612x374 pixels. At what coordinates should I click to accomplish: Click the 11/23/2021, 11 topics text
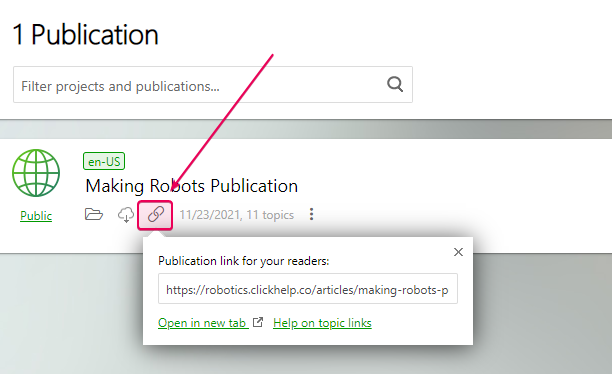[x=237, y=215]
